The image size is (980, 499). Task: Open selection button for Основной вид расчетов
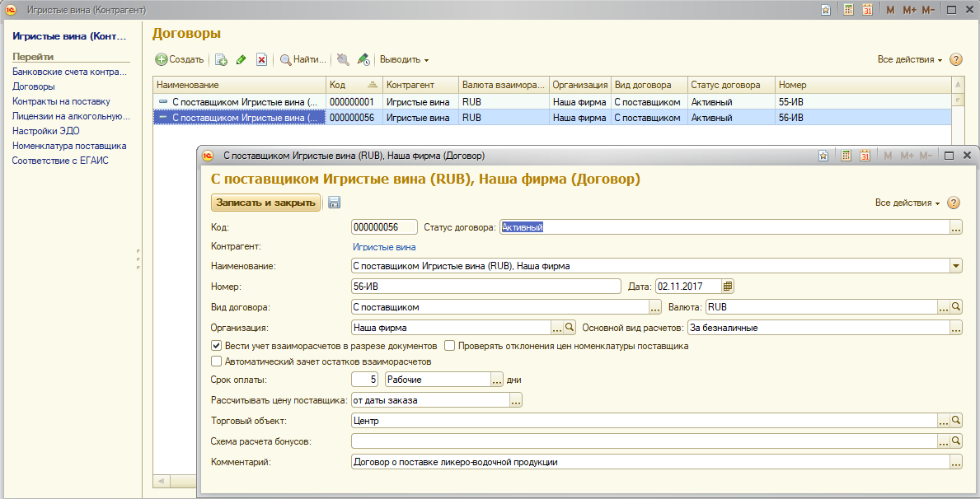pos(955,327)
